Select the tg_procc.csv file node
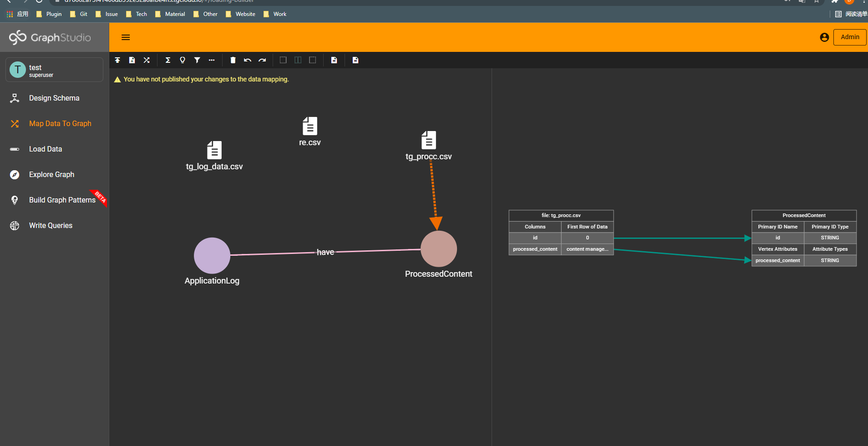The height and width of the screenshot is (446, 868). tap(428, 140)
